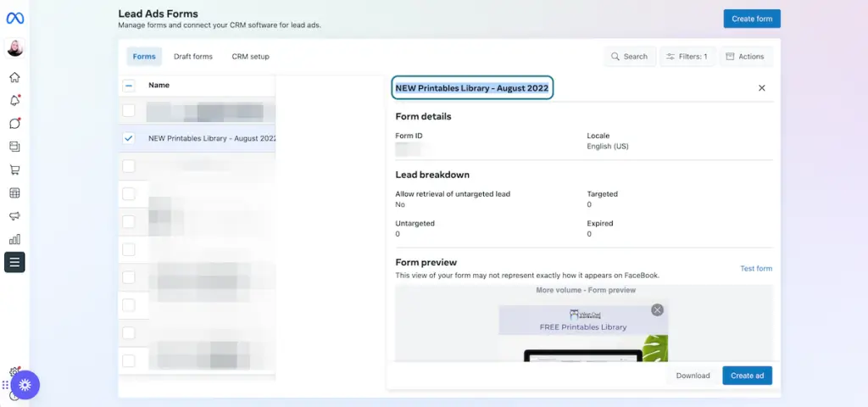This screenshot has height=407, width=868.
Task: Click the Lead Ads Forms heading
Action: [x=158, y=14]
